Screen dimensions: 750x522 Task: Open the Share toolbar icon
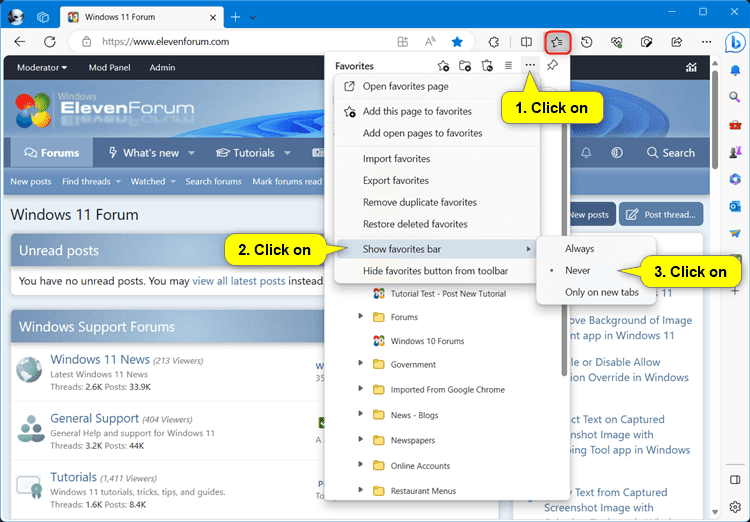(676, 42)
